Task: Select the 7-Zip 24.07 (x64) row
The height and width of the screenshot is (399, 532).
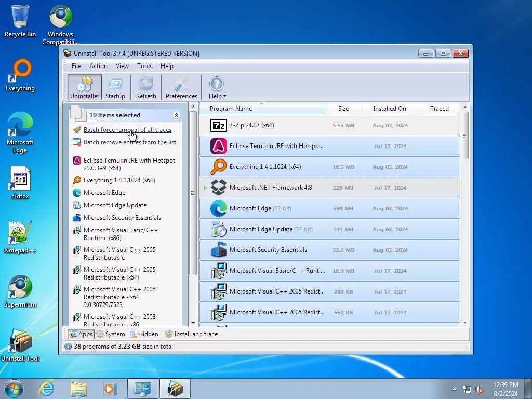Action: [329, 126]
